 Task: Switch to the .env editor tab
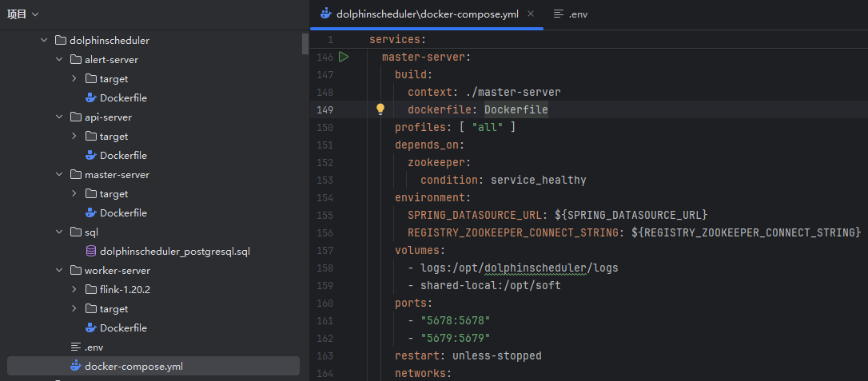pyautogui.click(x=571, y=14)
